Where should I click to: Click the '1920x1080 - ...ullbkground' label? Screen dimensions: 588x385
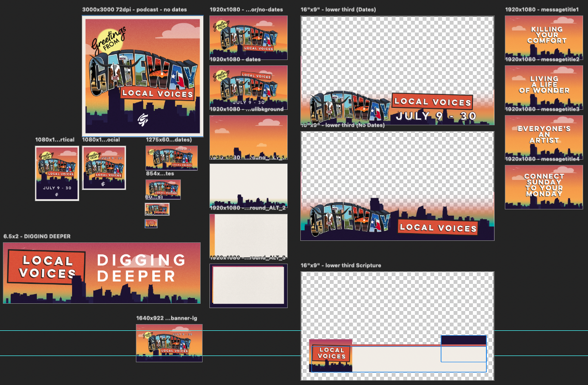pos(246,109)
